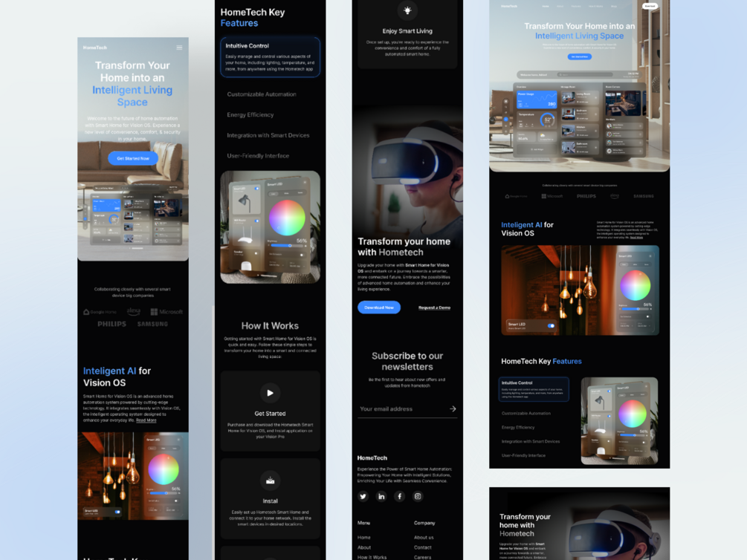Click Read More link on mobile screen
Screen dimensions: 747x560
[x=146, y=420]
